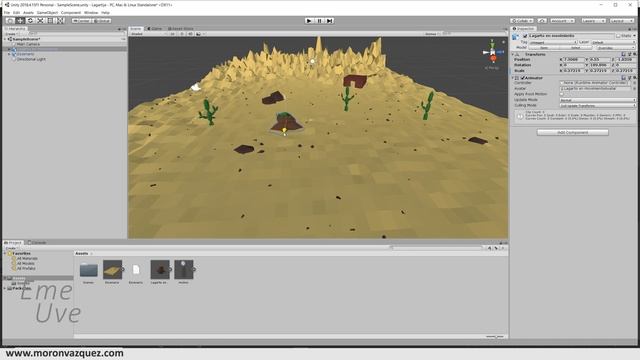640x360 pixels.
Task: Open the Culling Mode dropdown
Action: pos(598,105)
